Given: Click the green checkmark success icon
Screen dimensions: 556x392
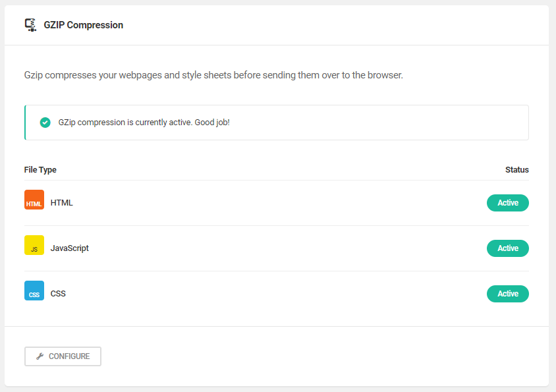Looking at the screenshot, I should pyautogui.click(x=45, y=123).
